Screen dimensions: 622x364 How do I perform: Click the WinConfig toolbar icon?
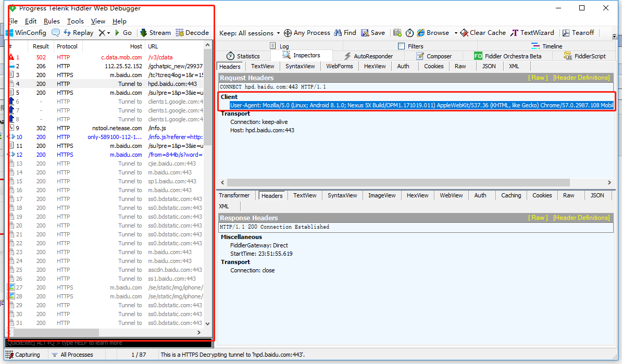[26, 33]
